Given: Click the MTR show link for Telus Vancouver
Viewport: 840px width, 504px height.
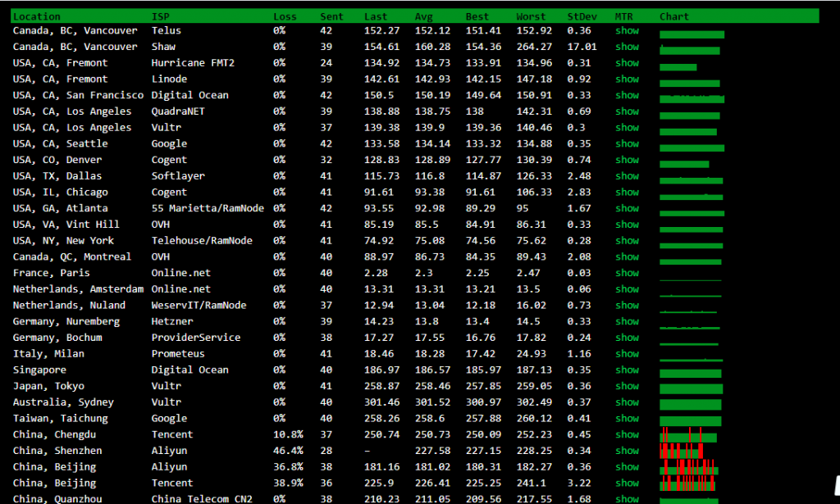Looking at the screenshot, I should point(627,30).
